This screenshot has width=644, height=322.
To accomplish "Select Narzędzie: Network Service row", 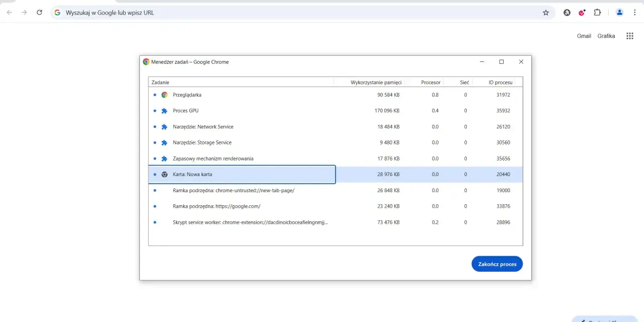I will point(336,127).
